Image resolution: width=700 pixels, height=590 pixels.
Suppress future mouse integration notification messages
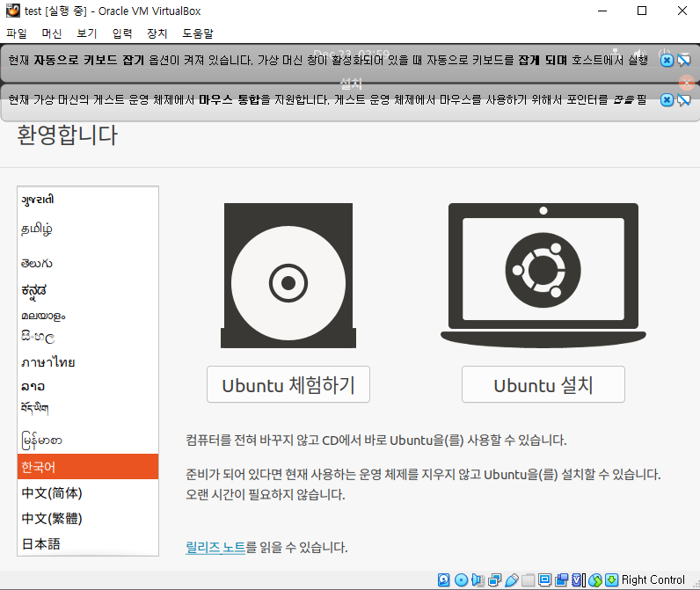coord(684,99)
